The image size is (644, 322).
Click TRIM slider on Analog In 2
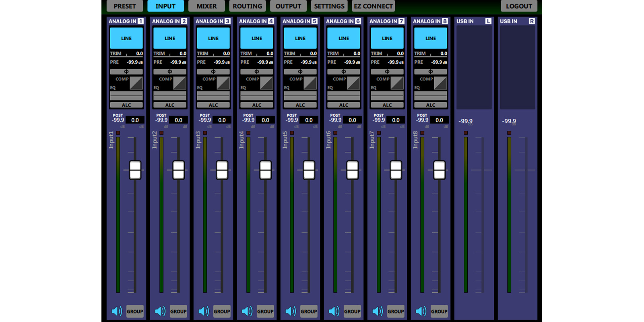170,54
